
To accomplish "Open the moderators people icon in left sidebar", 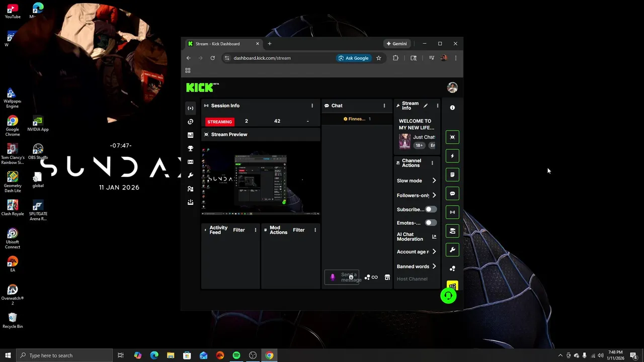I will click(190, 189).
